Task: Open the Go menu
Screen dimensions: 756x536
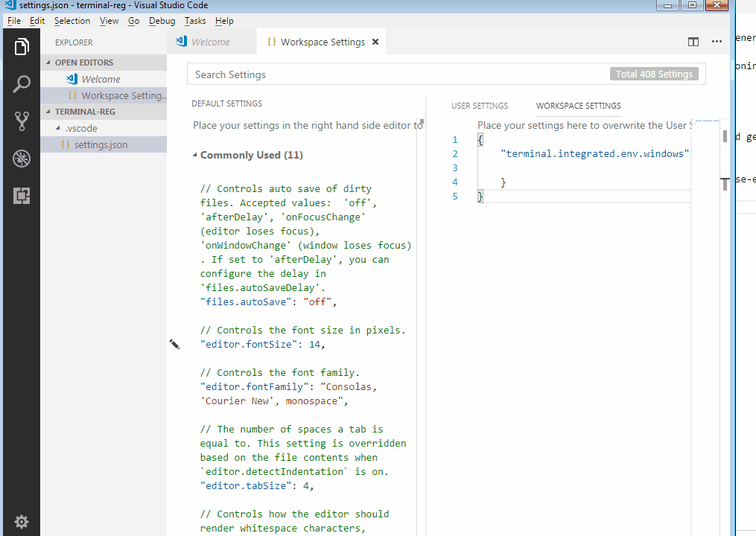Action: pyautogui.click(x=133, y=21)
